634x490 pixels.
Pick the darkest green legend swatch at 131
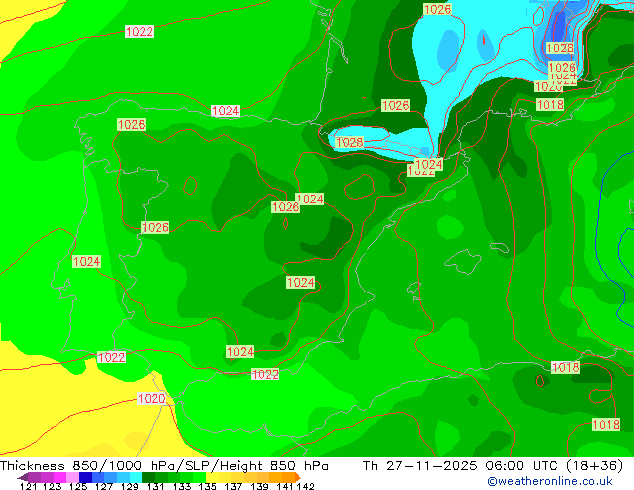coord(148,477)
